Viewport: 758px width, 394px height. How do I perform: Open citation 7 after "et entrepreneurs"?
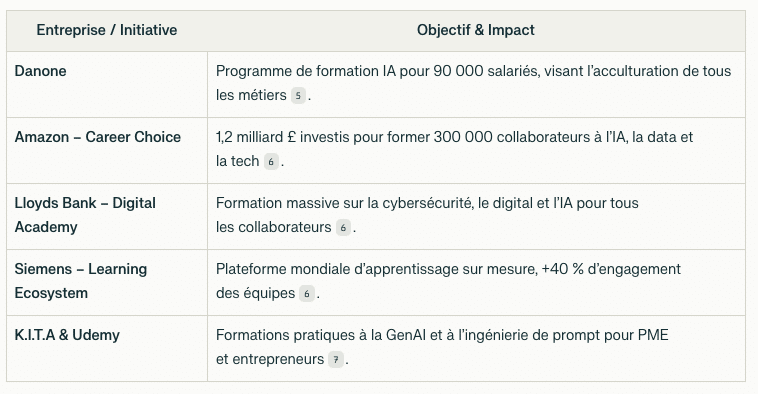click(x=335, y=360)
